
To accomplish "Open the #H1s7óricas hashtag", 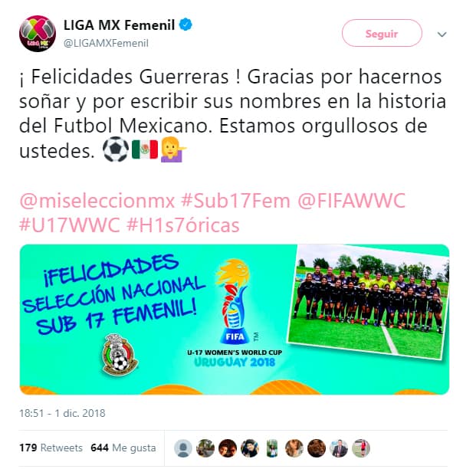I will click(x=182, y=225).
